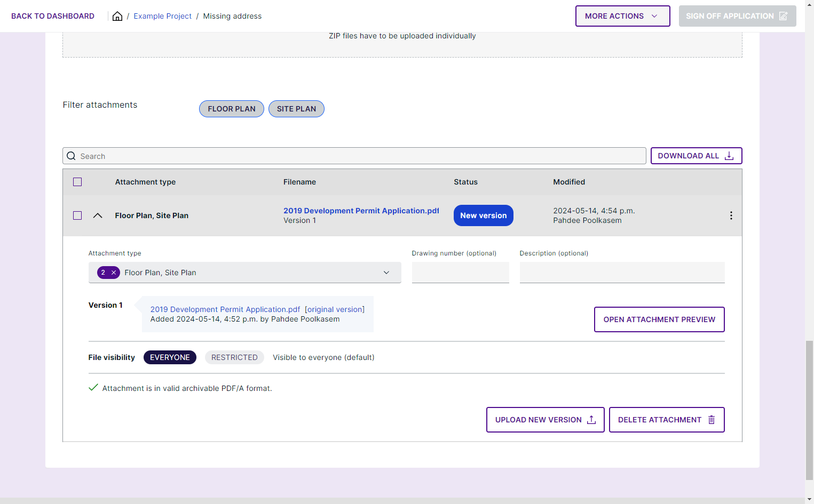Viewport: 814px width, 504px height.
Task: Tick the Floor Plan, Site Plan row checkbox
Action: click(x=77, y=215)
